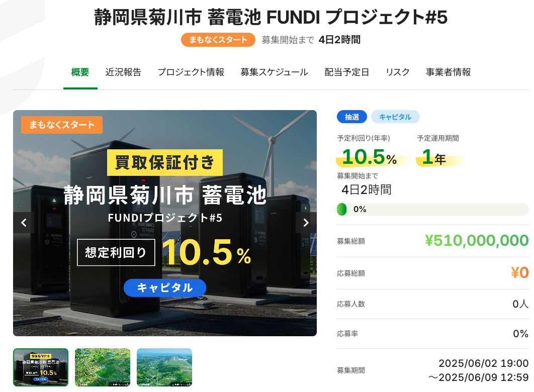Image resolution: width=534 pixels, height=392 pixels.
Task: Advance to the next carousel image
Action: click(x=306, y=223)
